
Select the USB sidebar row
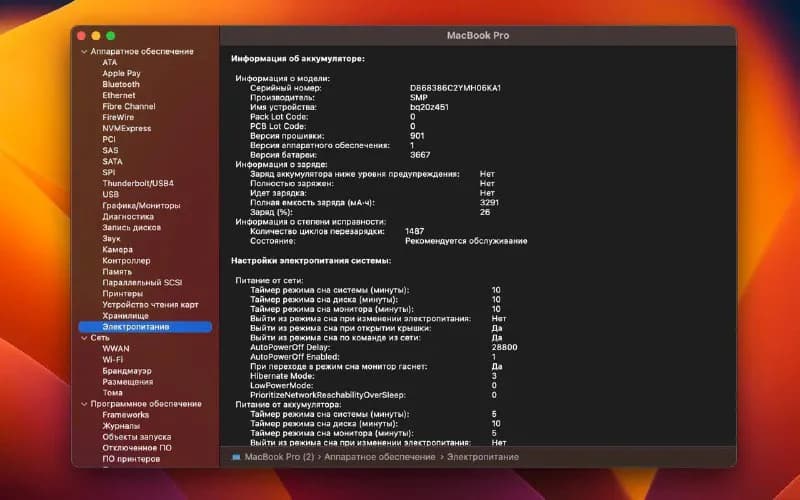pos(110,194)
